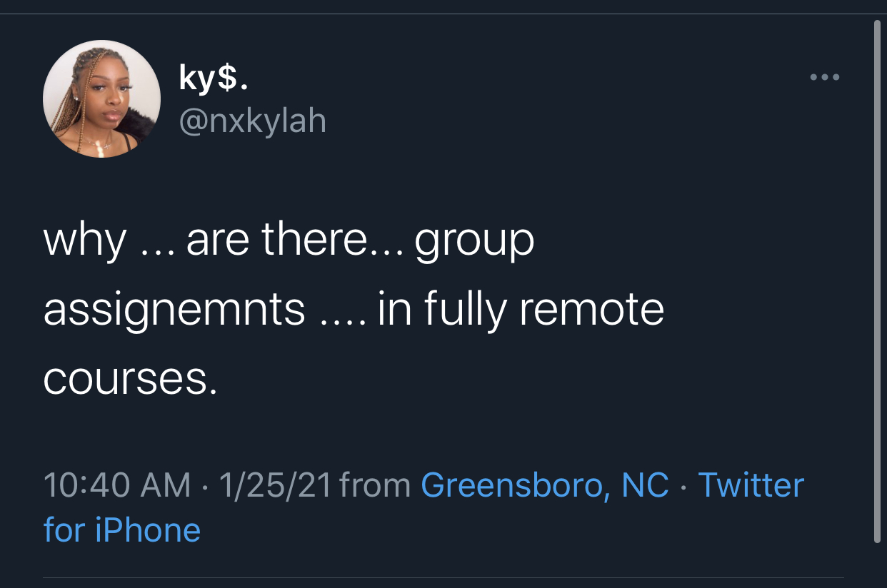The width and height of the screenshot is (887, 588).
Task: Click the vertical scrollbar thumb
Action: (878, 282)
